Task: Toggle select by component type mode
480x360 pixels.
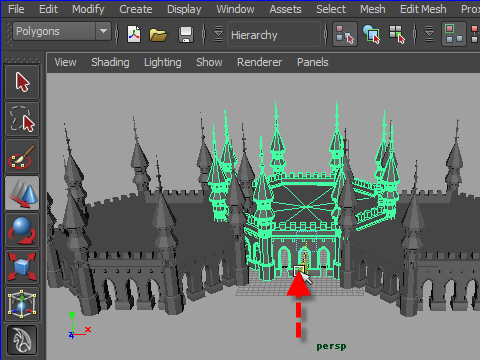Action: (x=397, y=34)
